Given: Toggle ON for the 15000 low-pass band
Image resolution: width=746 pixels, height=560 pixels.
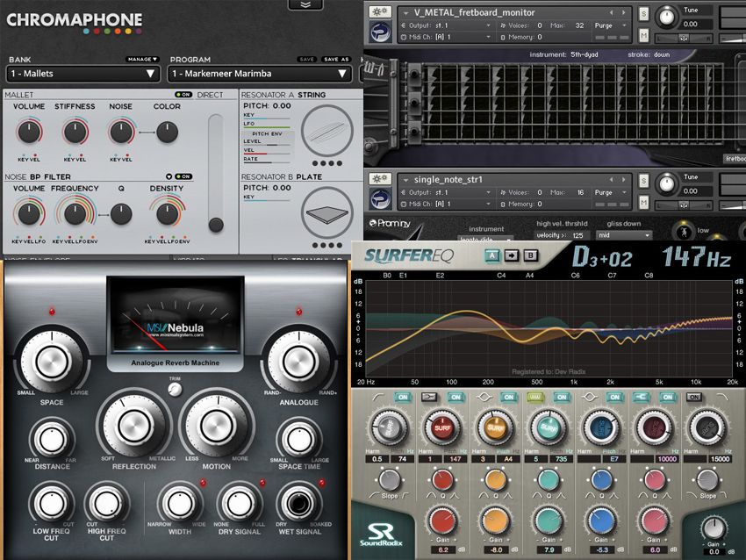Looking at the screenshot, I should pos(694,397).
